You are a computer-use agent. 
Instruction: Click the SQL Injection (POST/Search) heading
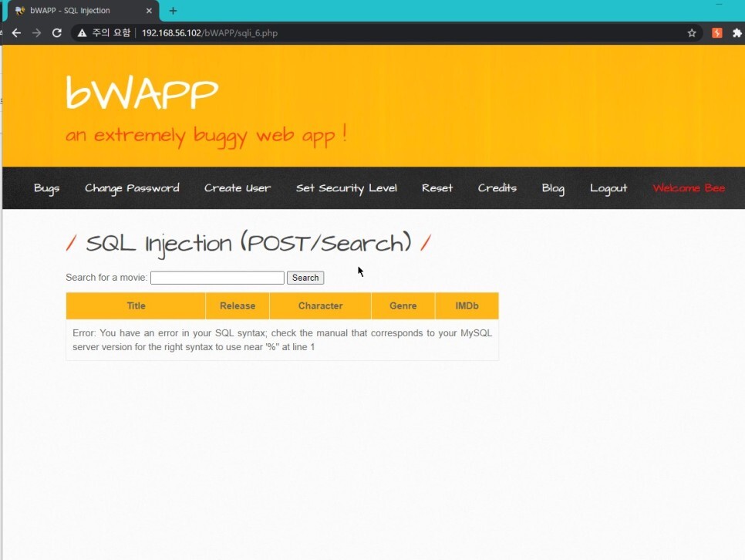point(248,244)
